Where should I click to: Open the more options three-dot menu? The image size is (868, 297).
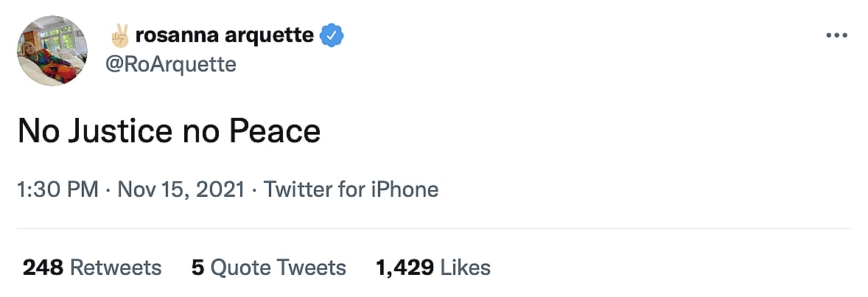[837, 35]
